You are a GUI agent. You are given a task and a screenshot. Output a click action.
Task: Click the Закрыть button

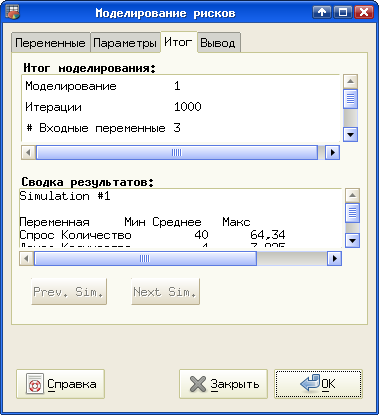223,384
